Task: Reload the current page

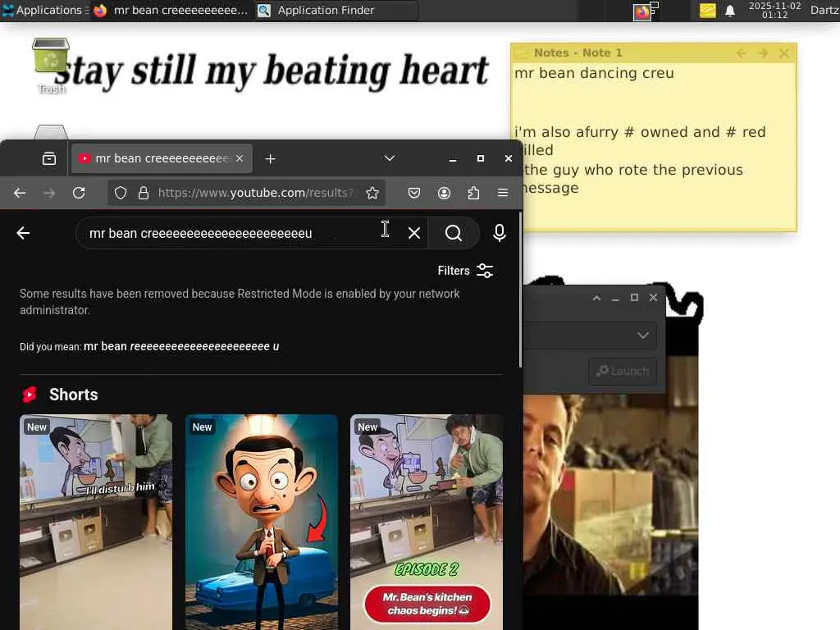Action: (x=79, y=193)
